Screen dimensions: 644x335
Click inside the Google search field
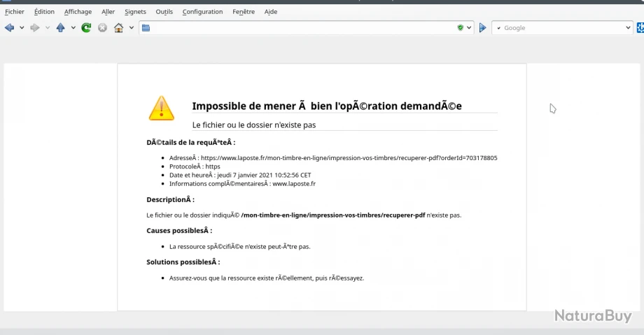(x=560, y=28)
